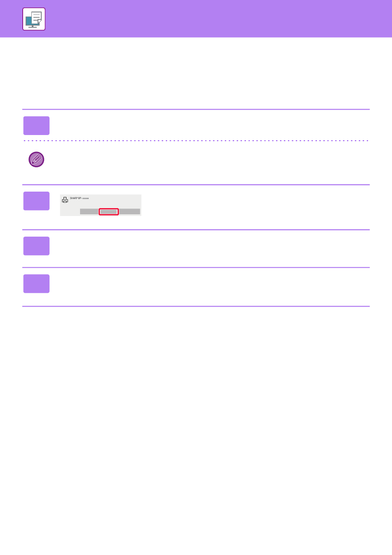Click the purple header banner
Image resolution: width=392 pixels, height=555 pixels.
[x=196, y=19]
